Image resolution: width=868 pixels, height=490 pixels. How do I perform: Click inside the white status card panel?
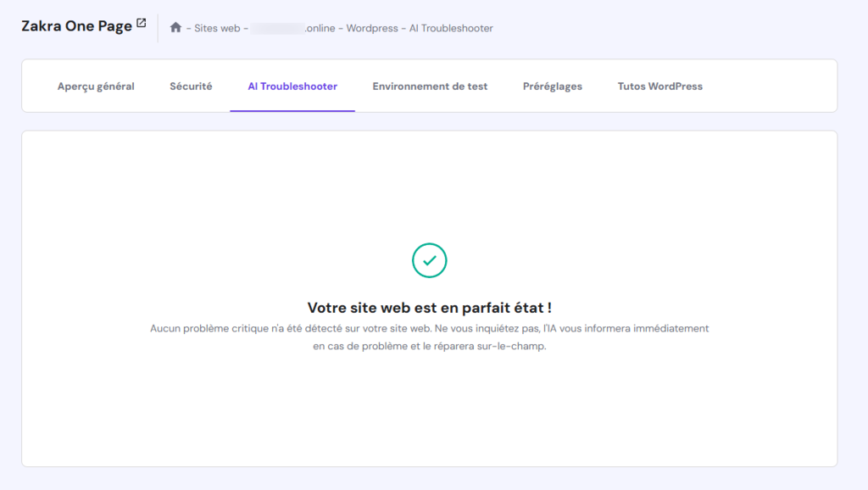tap(433, 407)
